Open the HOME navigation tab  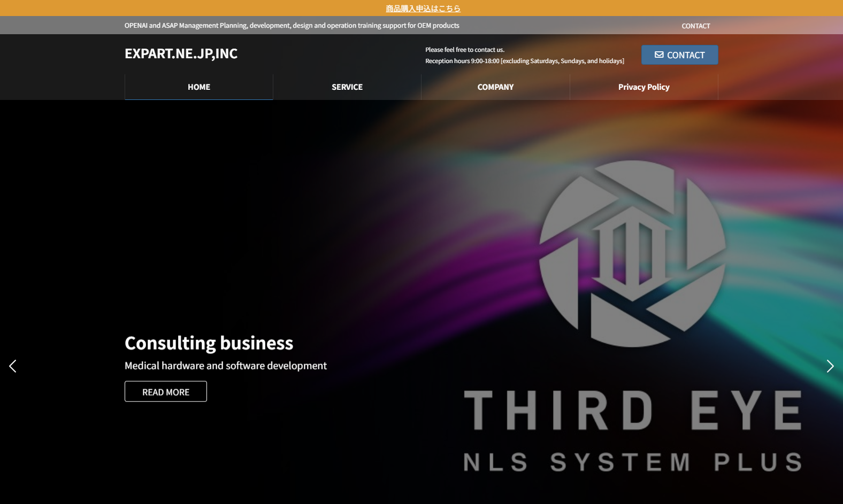click(x=199, y=87)
